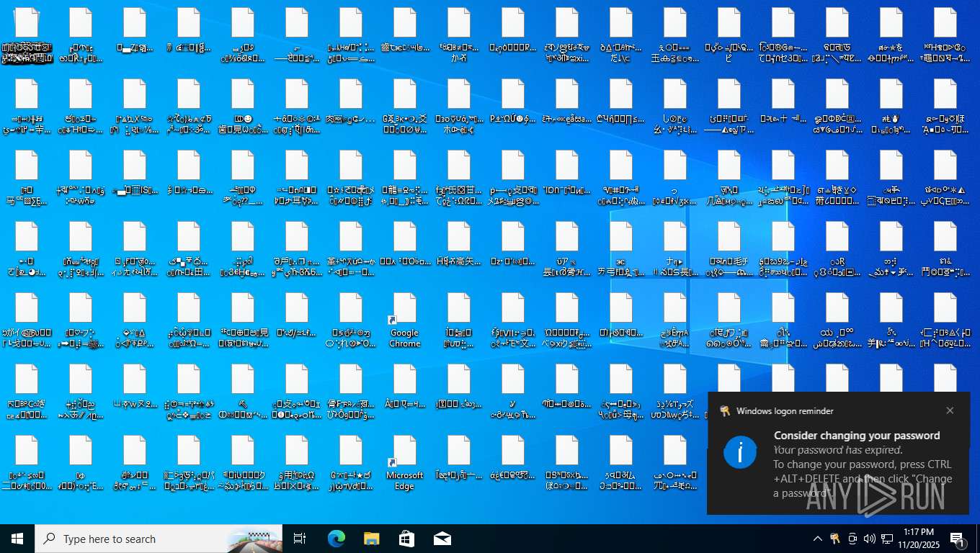Click the Show desktop strip at taskbar end

[978, 539]
